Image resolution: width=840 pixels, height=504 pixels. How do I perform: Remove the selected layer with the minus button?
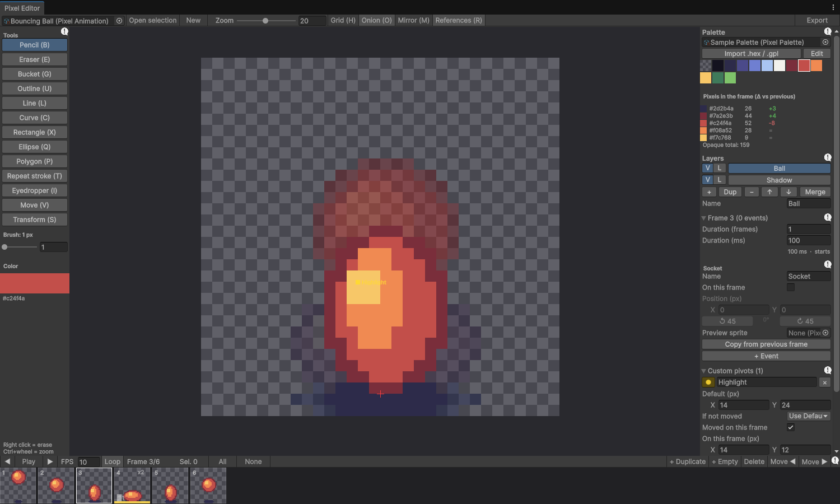click(752, 192)
